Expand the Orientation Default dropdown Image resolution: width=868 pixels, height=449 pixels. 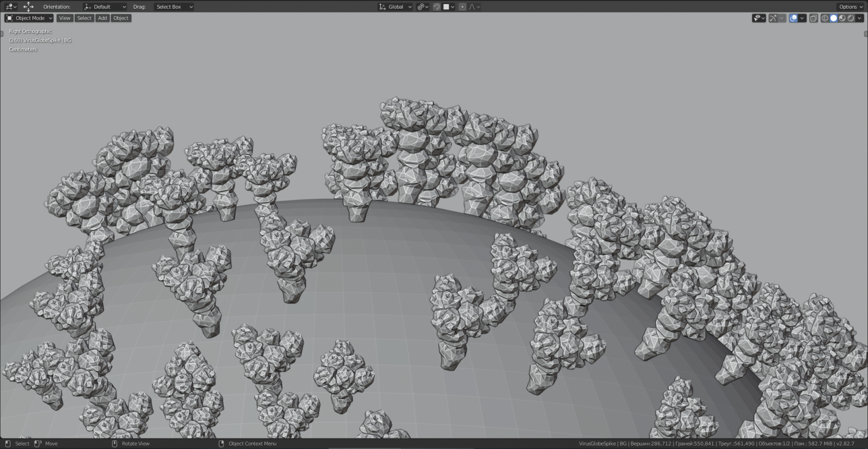pyautogui.click(x=105, y=7)
